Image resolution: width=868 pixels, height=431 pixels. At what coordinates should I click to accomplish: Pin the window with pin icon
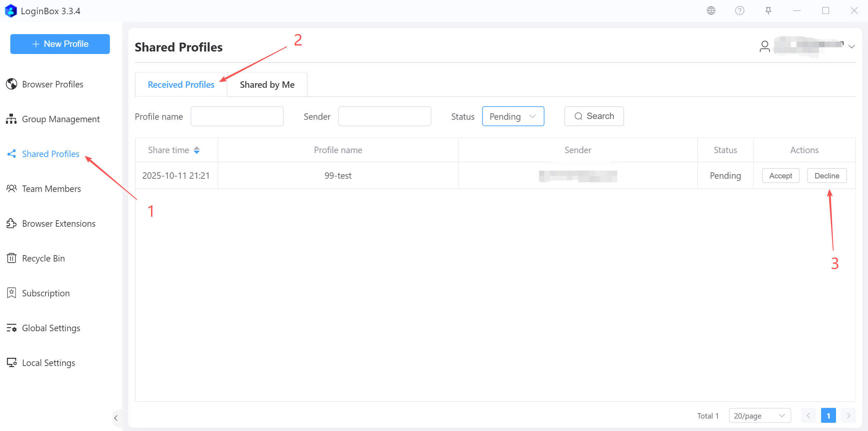coord(768,11)
